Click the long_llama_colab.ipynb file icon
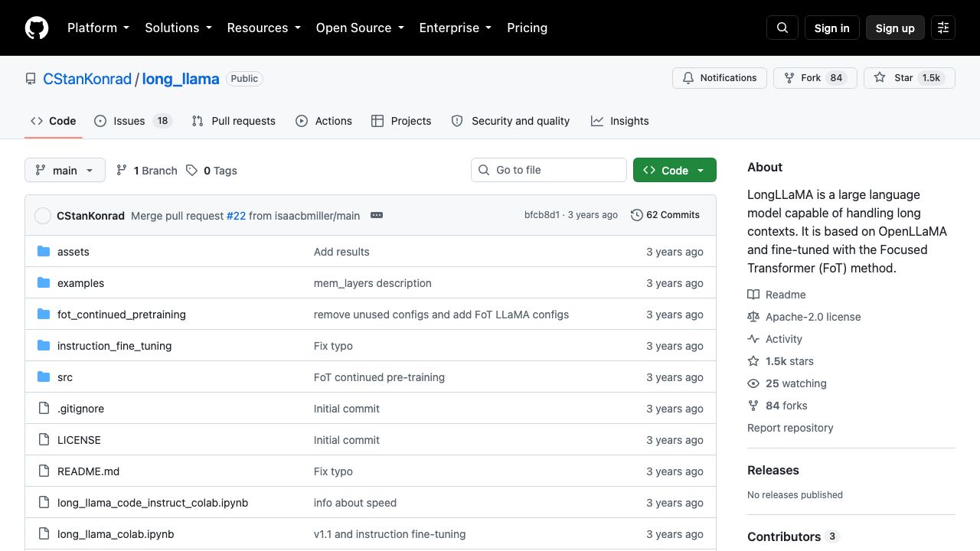 tap(44, 534)
